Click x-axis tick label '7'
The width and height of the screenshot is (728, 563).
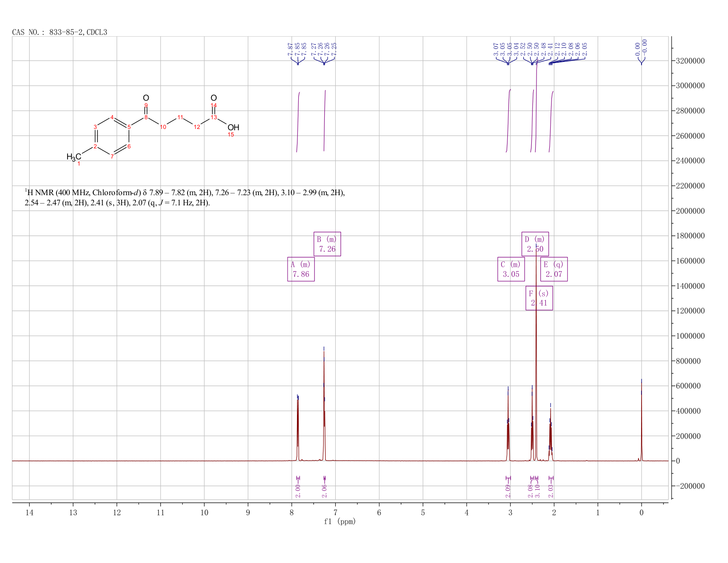tap(335, 512)
